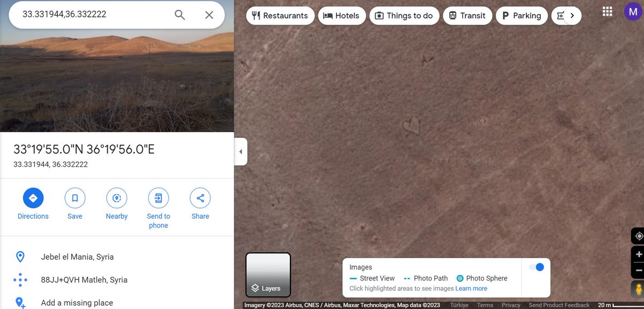Search Nearby places
The height and width of the screenshot is (309, 644).
point(116,204)
